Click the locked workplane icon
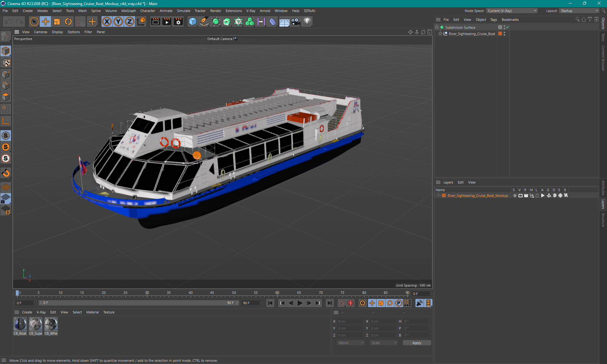This screenshot has height=364, width=607. click(6, 199)
